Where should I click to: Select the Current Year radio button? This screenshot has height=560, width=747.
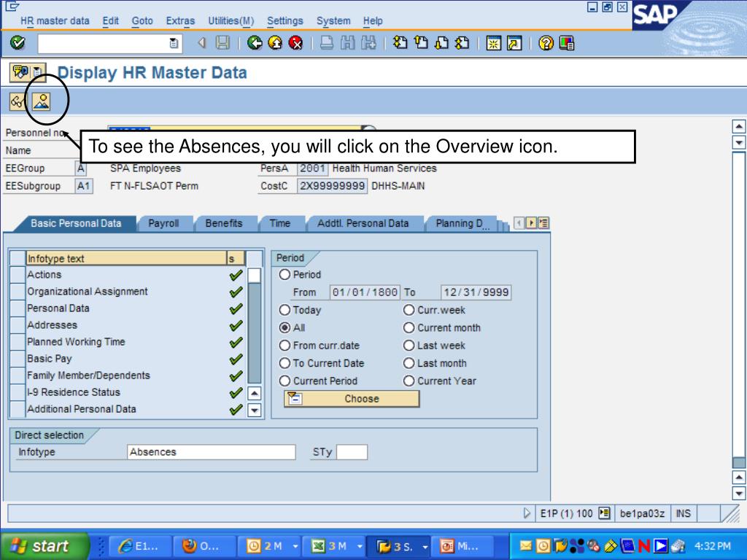click(x=409, y=381)
